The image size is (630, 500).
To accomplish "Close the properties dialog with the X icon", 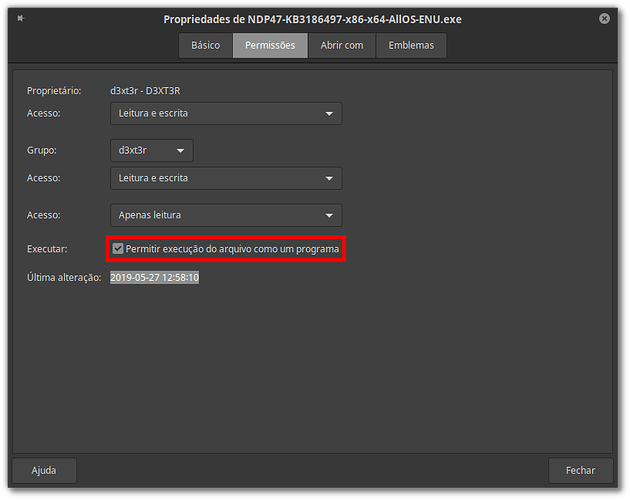I will click(x=605, y=19).
